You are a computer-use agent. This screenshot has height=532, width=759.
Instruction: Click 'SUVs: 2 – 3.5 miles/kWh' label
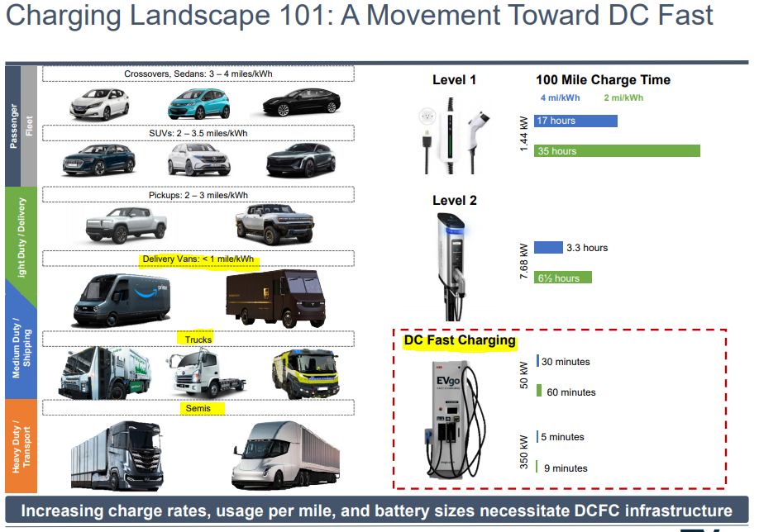tap(198, 134)
